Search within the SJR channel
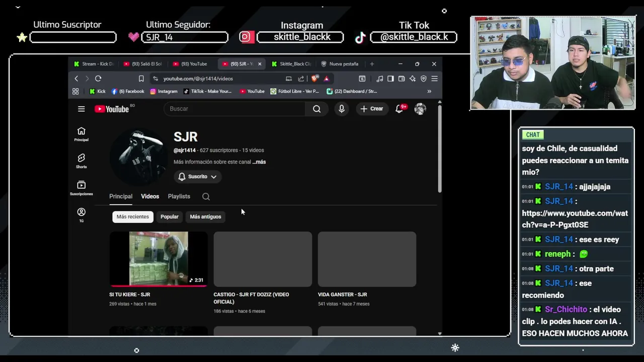 pos(206,197)
